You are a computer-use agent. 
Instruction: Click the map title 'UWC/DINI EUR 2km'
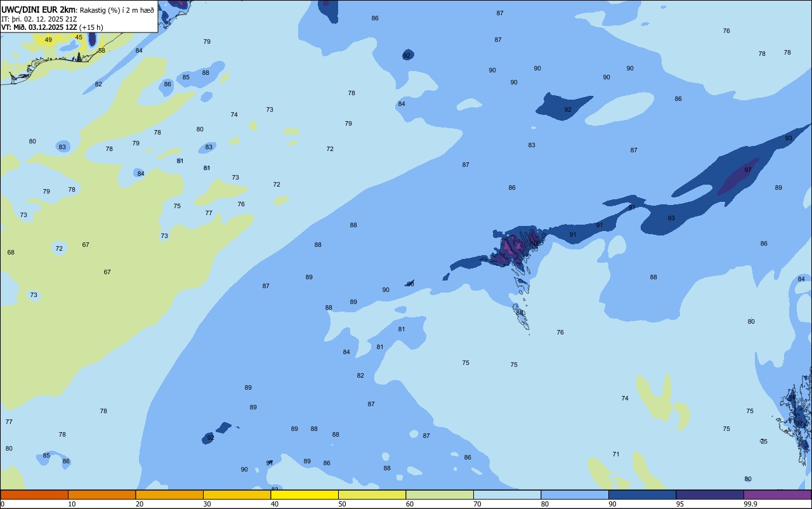click(39, 10)
